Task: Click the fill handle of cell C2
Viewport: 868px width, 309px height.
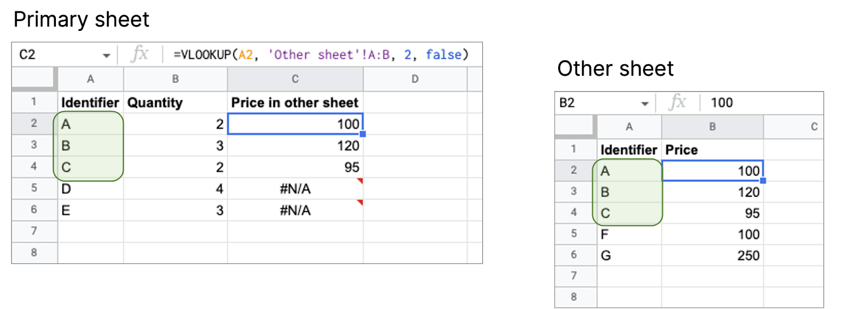Action: (x=363, y=134)
